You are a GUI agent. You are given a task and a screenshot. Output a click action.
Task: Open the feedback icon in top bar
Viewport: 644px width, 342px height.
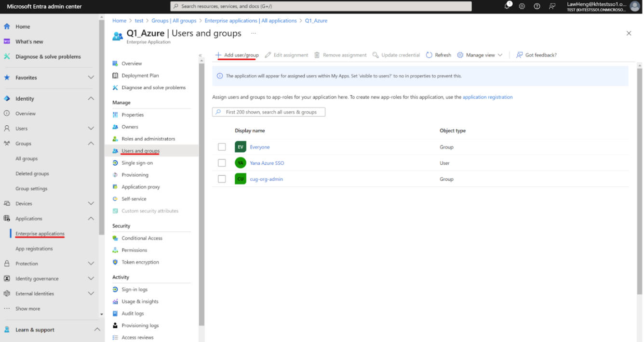[x=552, y=6]
